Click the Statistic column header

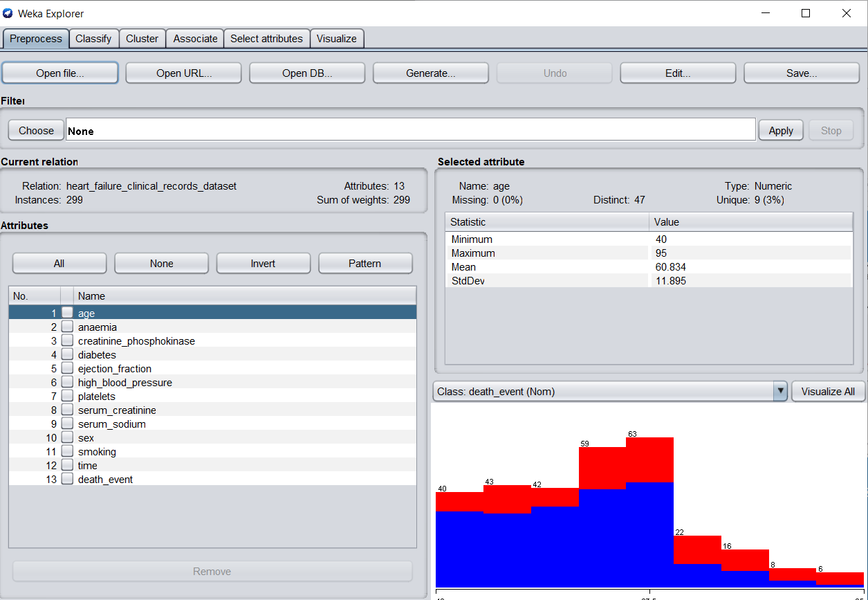tap(546, 222)
